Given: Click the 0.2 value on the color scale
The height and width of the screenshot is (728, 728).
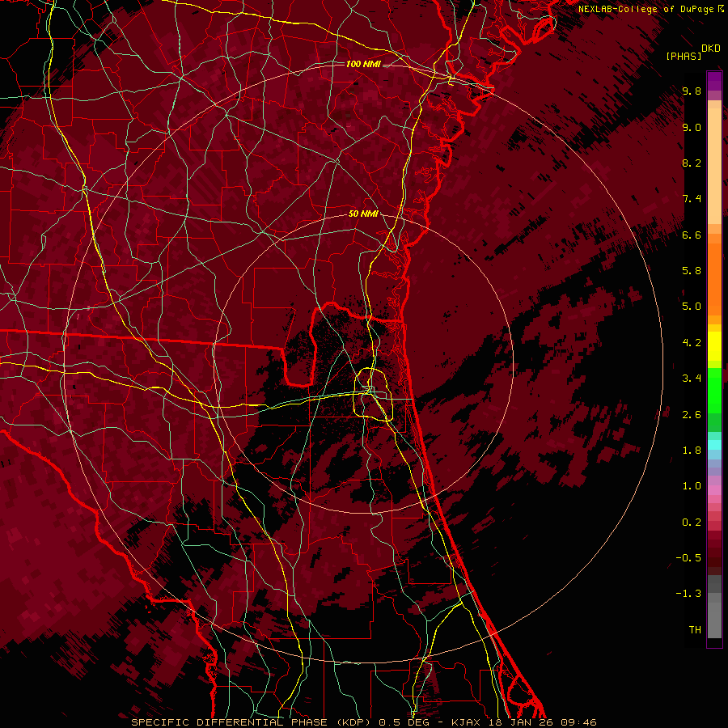Looking at the screenshot, I should tap(692, 522).
